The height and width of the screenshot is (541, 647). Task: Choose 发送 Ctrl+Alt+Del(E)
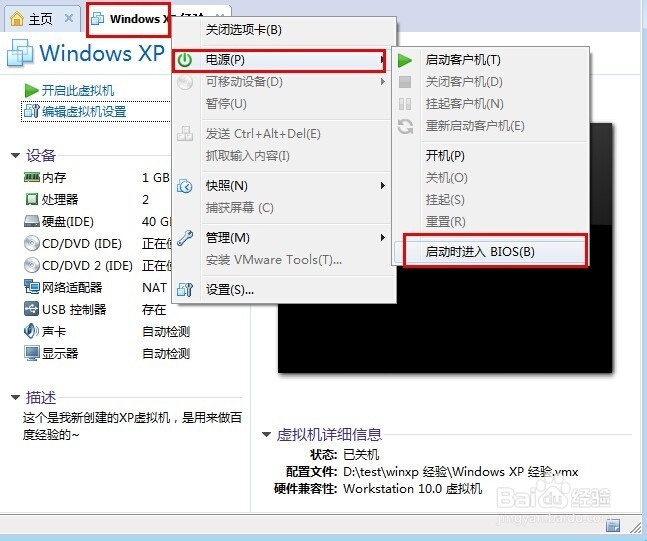click(284, 134)
